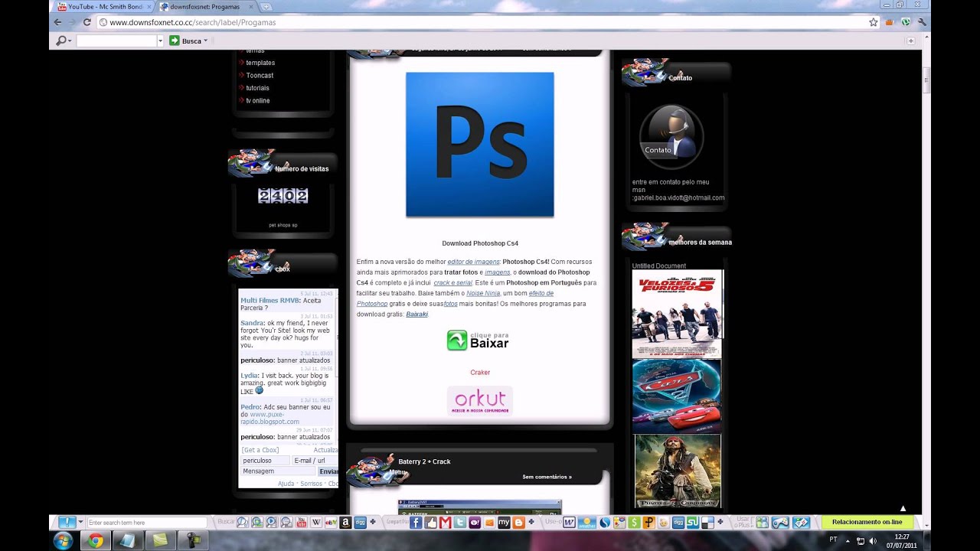Click the green uTorrent extension icon
This screenshot has height=551, width=980.
[x=906, y=22]
